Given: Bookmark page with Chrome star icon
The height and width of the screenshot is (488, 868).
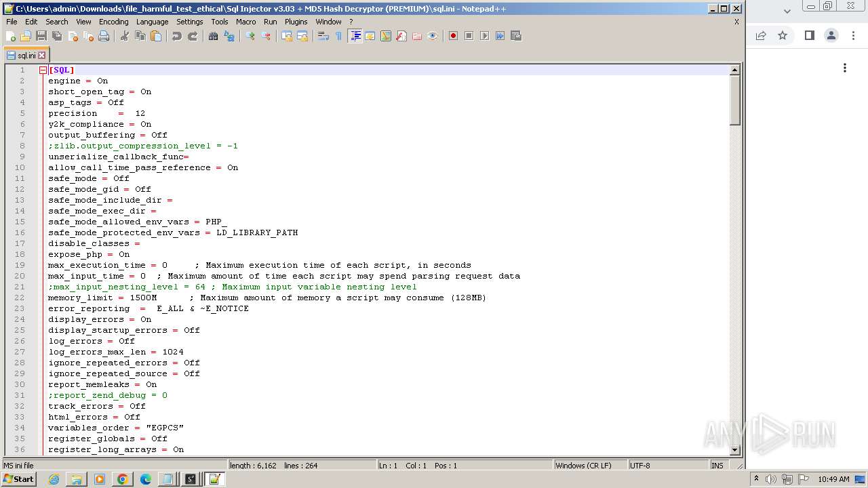Looking at the screenshot, I should [783, 36].
